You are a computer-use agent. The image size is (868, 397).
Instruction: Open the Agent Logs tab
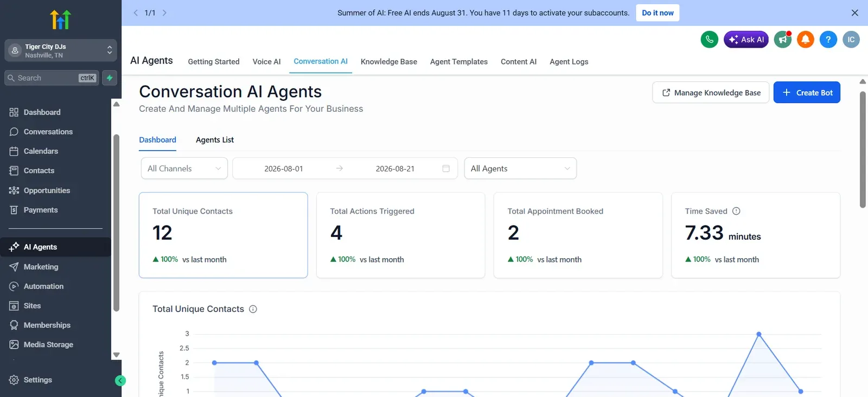click(x=569, y=62)
